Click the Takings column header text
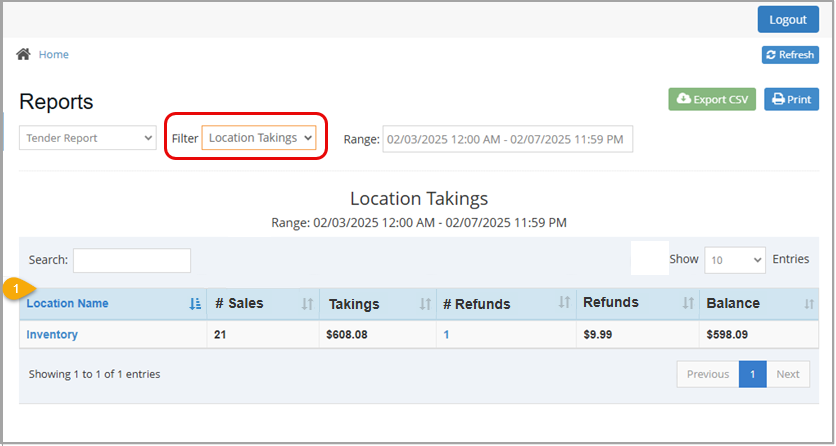836x446 pixels. click(x=354, y=304)
